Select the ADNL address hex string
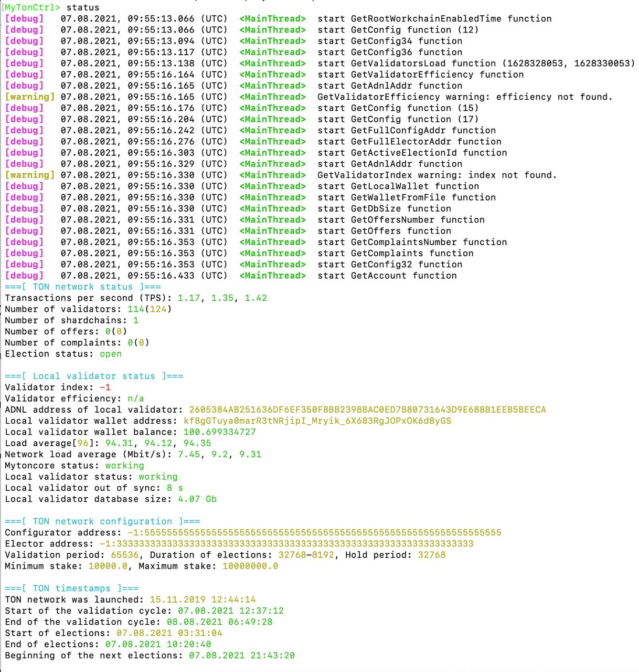This screenshot has height=672, width=639. [367, 409]
